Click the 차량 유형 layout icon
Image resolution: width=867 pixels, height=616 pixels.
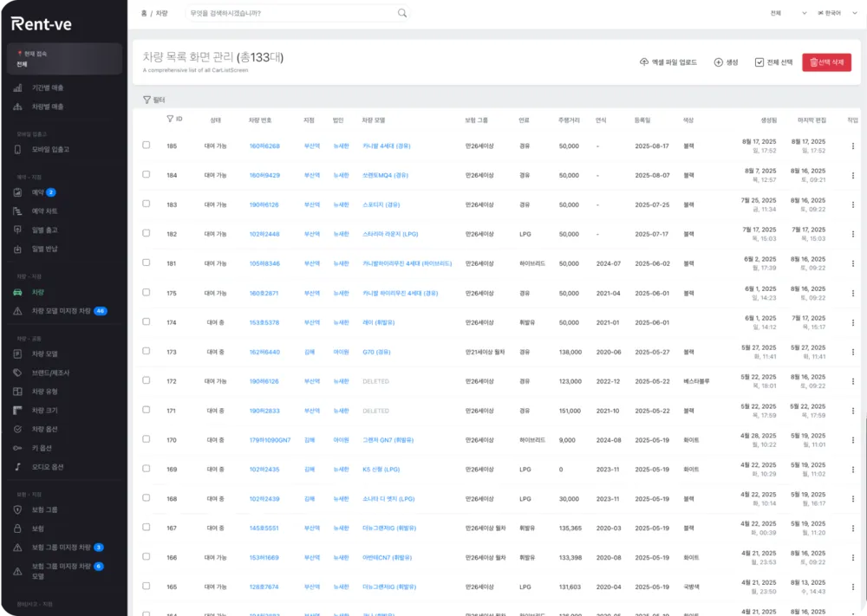(x=17, y=392)
